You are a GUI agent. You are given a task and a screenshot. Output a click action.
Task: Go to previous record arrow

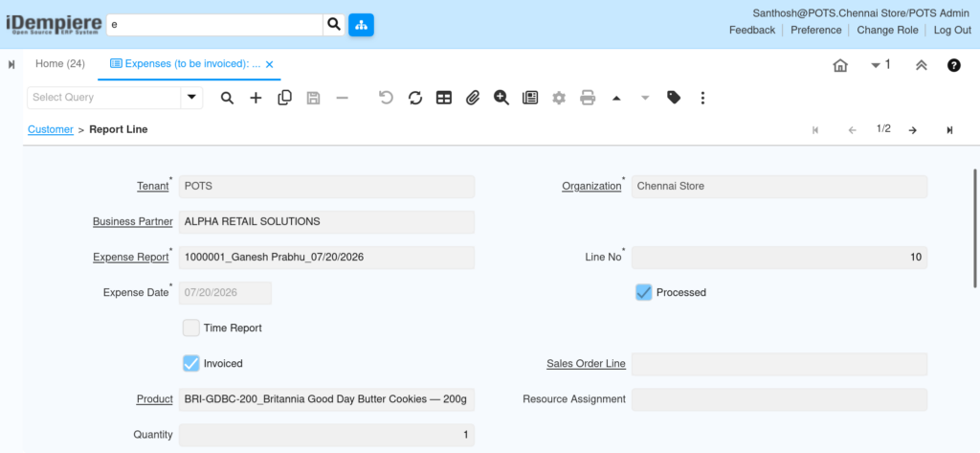click(852, 130)
